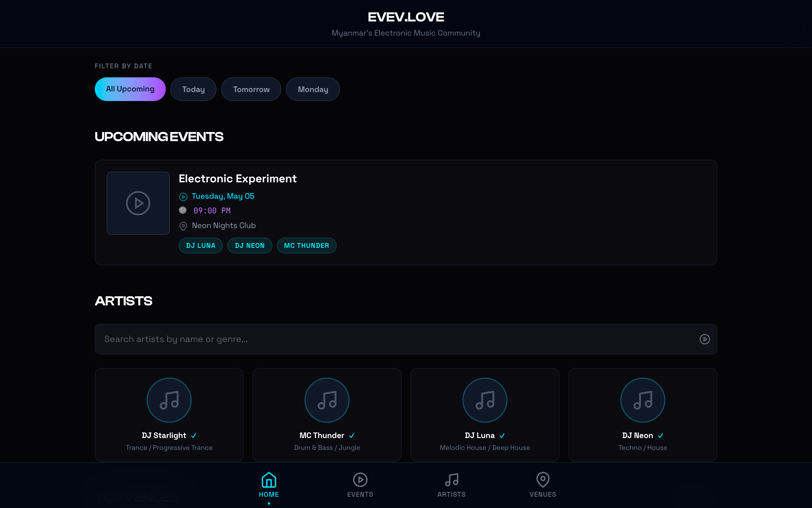Screen dimensions: 812x508
Task: Click the Neon Nights Club venue name
Action: (x=224, y=225)
